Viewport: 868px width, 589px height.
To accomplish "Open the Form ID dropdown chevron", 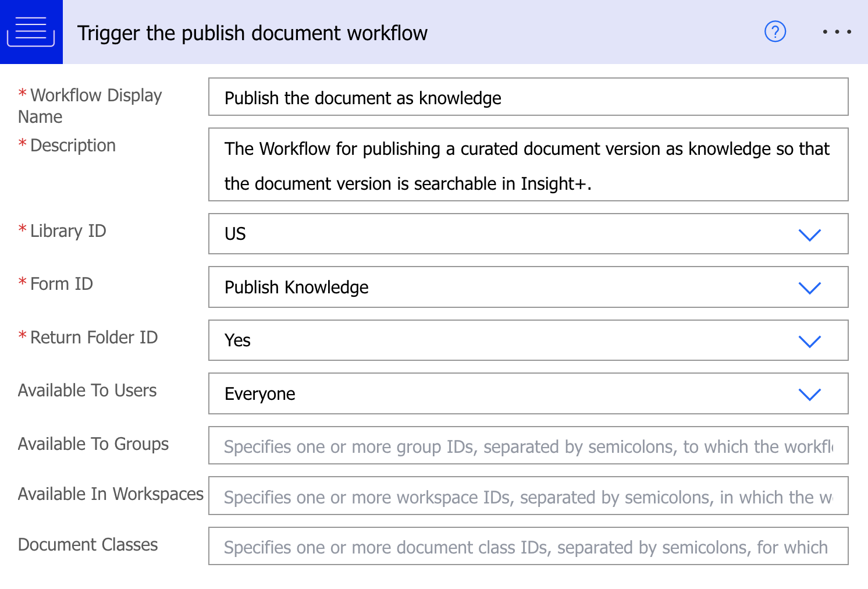I will click(x=809, y=288).
